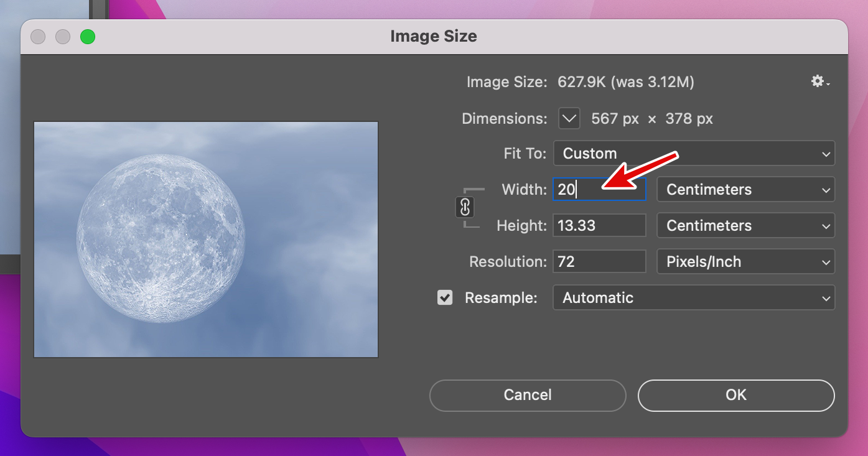This screenshot has height=456, width=868.
Task: Click into the Height field showing 13.33
Action: [x=599, y=226]
